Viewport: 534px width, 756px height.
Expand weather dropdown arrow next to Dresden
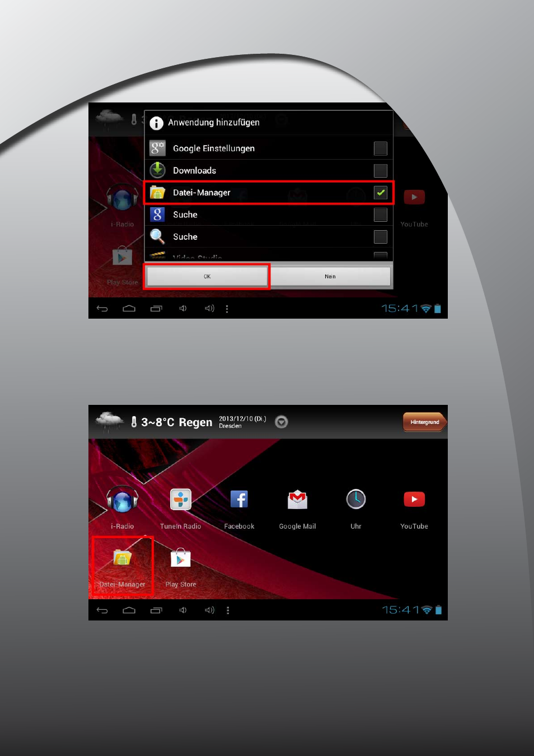[x=282, y=422]
